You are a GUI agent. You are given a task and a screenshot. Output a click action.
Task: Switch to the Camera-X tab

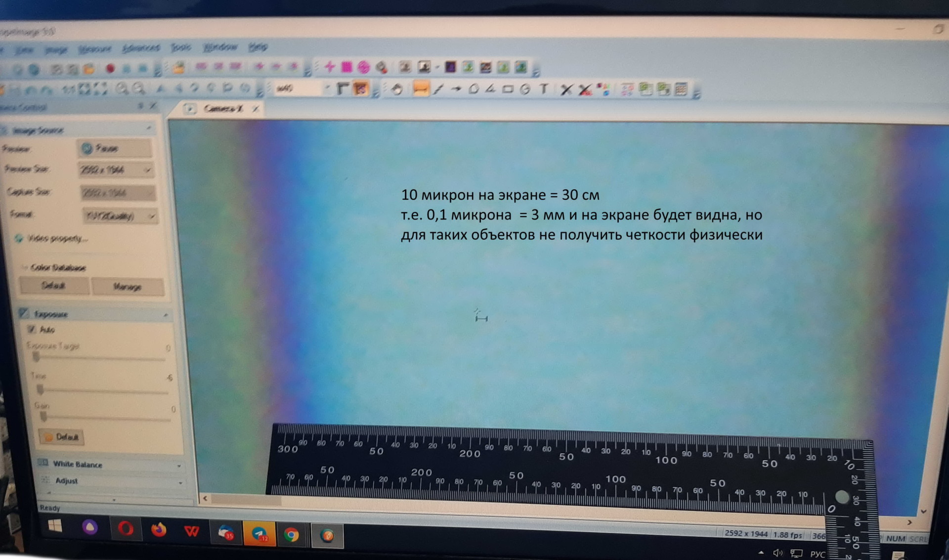(x=223, y=109)
